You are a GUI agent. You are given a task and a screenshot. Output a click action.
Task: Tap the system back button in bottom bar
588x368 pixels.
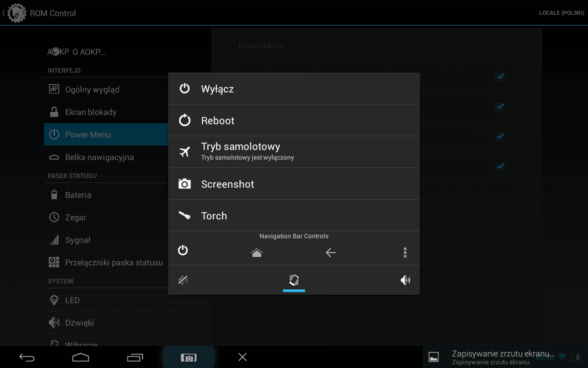27,357
